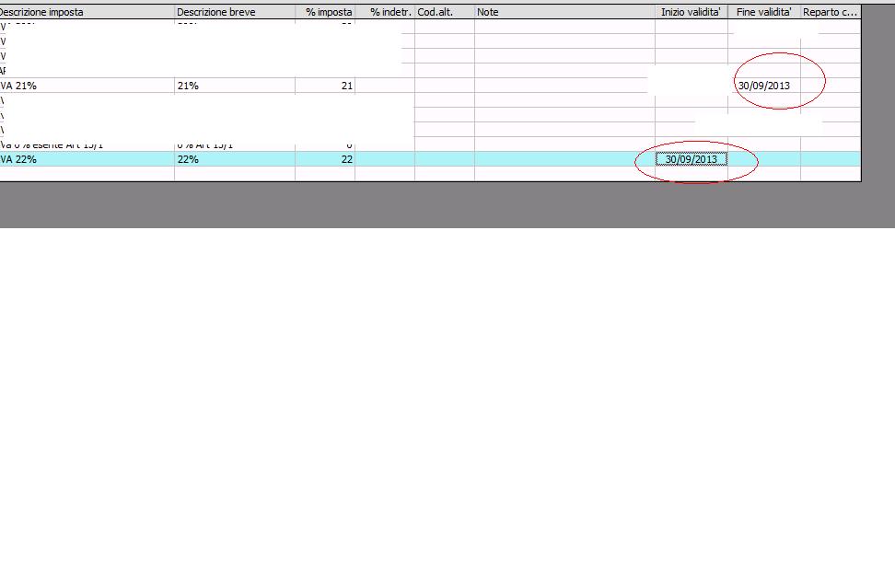895x588 pixels.
Task: Edit Inizio validita' 30/09/2013 field in IVA 22% row
Action: point(692,159)
